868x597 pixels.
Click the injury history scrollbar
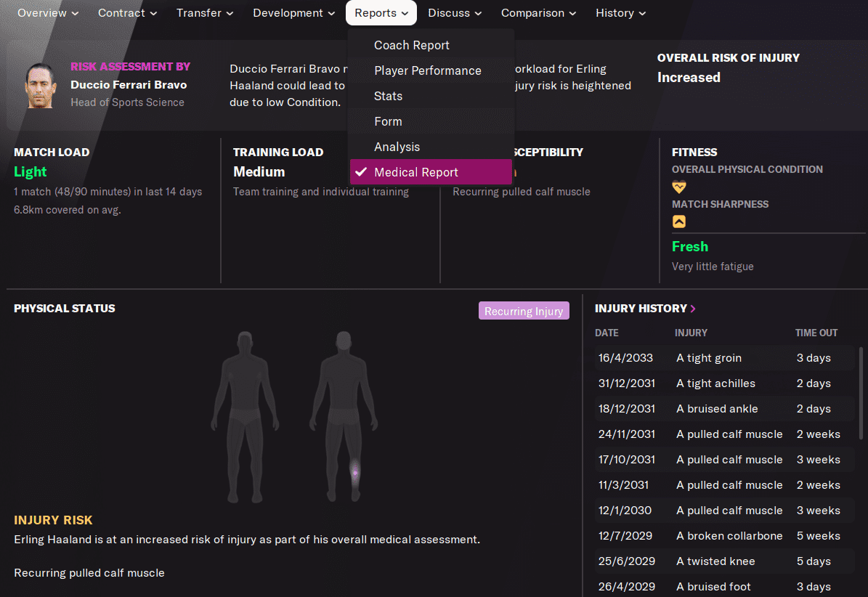click(861, 393)
